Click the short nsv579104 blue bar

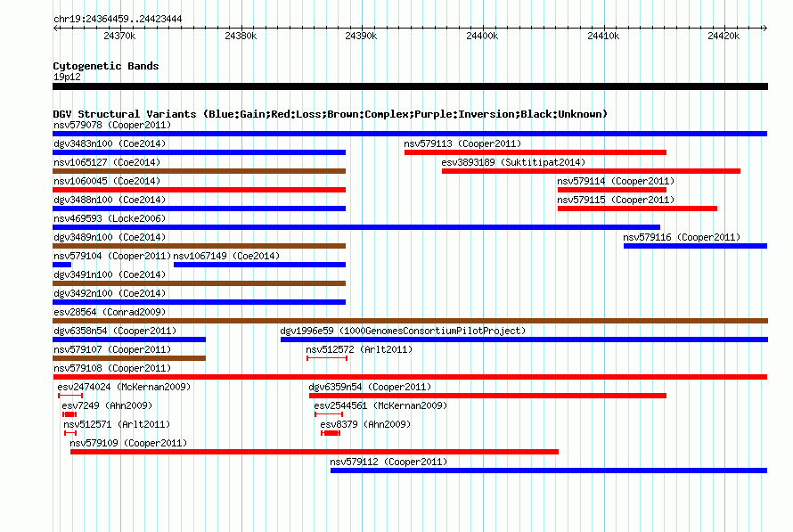coord(61,265)
